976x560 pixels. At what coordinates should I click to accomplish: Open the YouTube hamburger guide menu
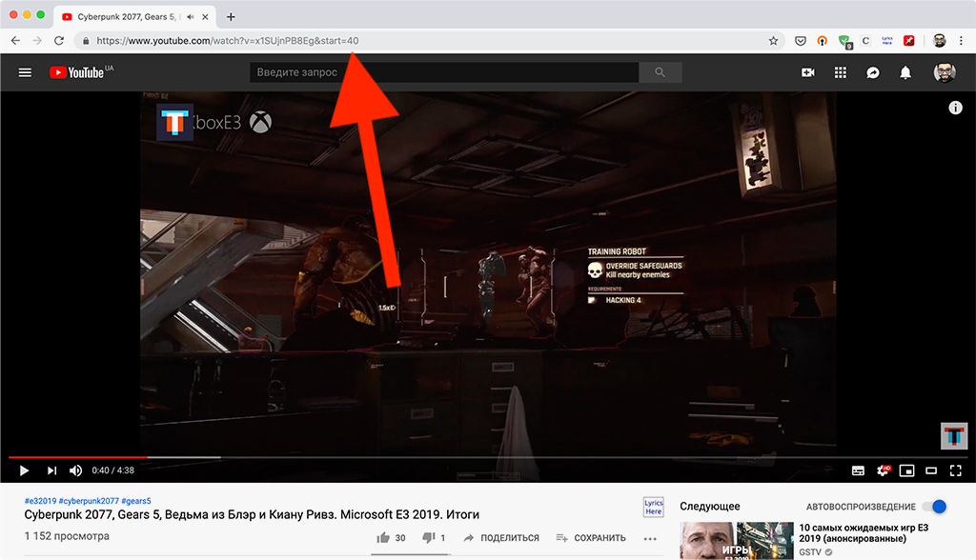pos(25,72)
